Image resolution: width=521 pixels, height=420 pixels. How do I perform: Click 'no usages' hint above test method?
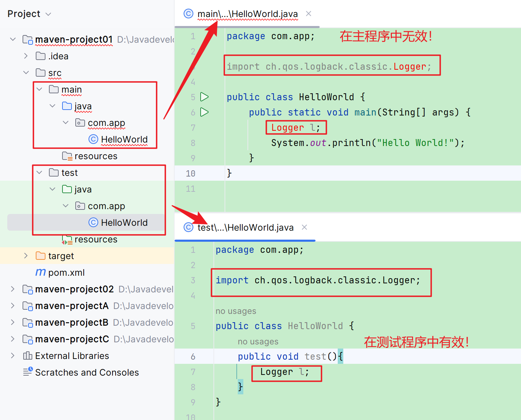[x=258, y=342]
